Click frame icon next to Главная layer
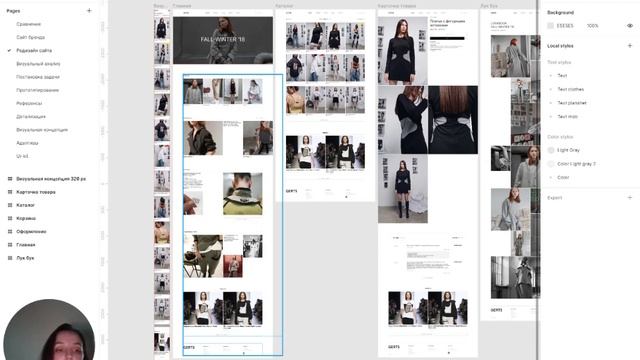This screenshot has height=360, width=640. (x=10, y=244)
